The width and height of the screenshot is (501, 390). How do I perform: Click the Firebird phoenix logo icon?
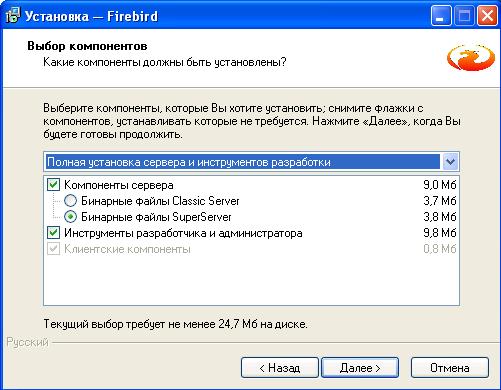[x=471, y=58]
